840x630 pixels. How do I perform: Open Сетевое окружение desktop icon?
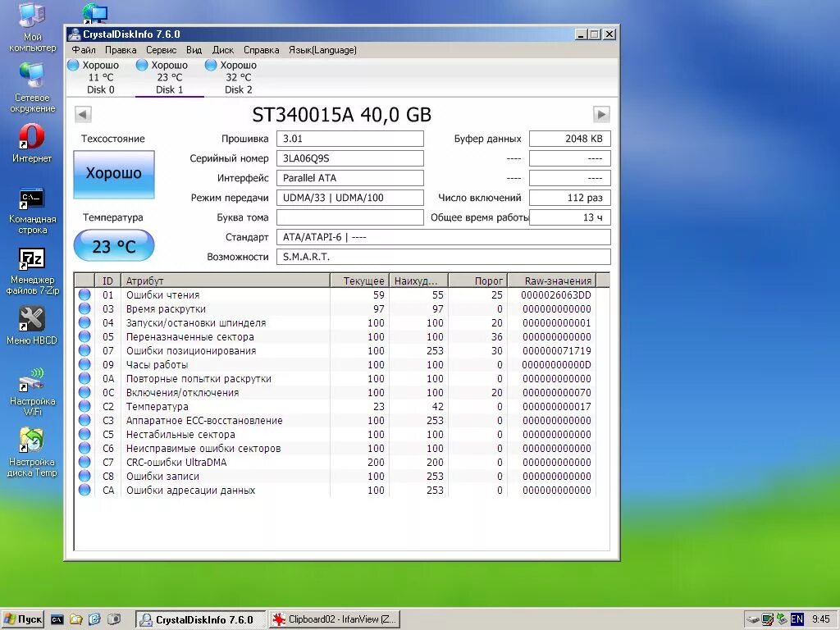[x=32, y=88]
